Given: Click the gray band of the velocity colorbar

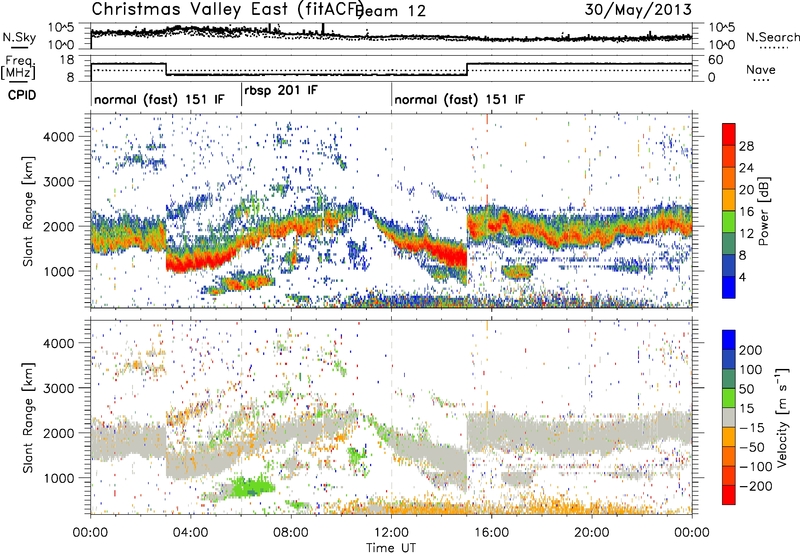Looking at the screenshot, I should click(x=729, y=417).
